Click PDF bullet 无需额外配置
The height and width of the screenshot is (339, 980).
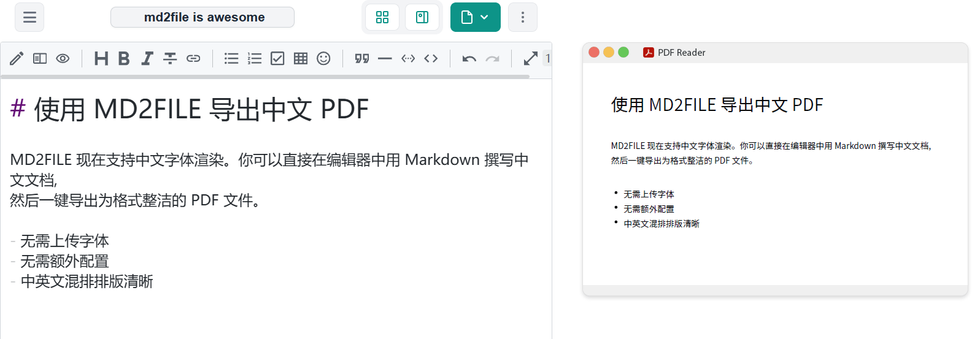pos(649,209)
